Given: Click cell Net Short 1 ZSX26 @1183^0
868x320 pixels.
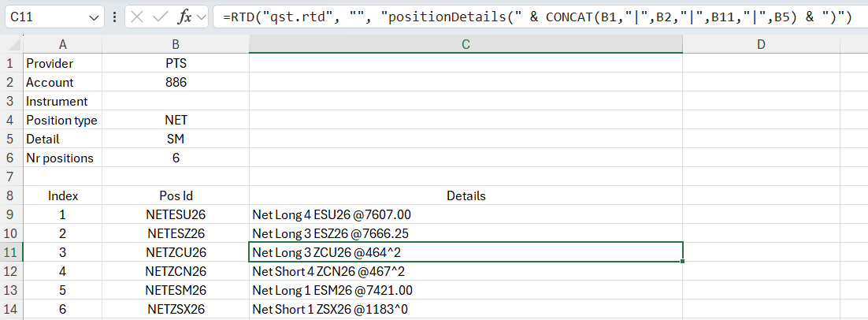Looking at the screenshot, I should click(x=466, y=309).
